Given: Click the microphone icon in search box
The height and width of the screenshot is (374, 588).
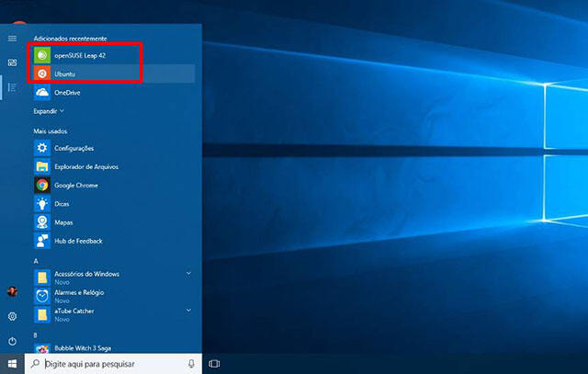Looking at the screenshot, I should point(191,364).
